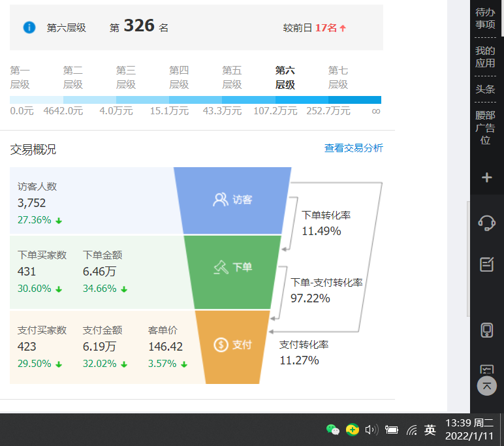504x446 pixels.
Task: Click the 29.50% decrease under 支付买家数
Action: [x=35, y=364]
